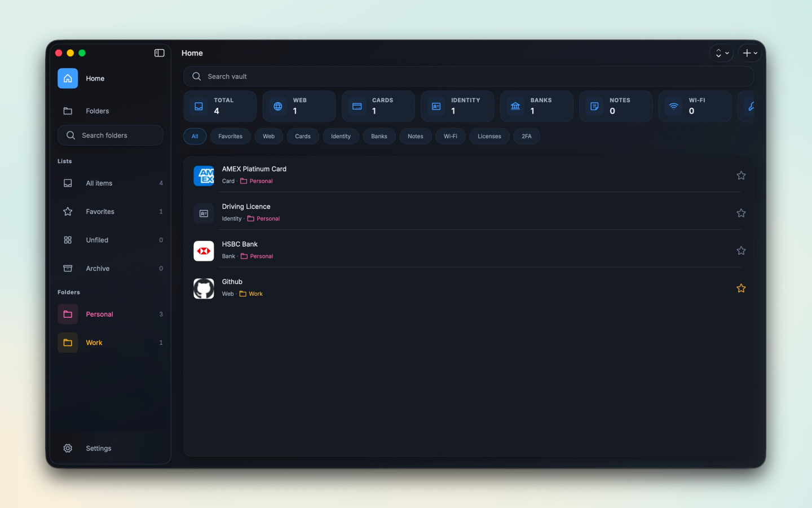This screenshot has height=508, width=812.
Task: Select the Notes filter tab
Action: pyautogui.click(x=416, y=137)
